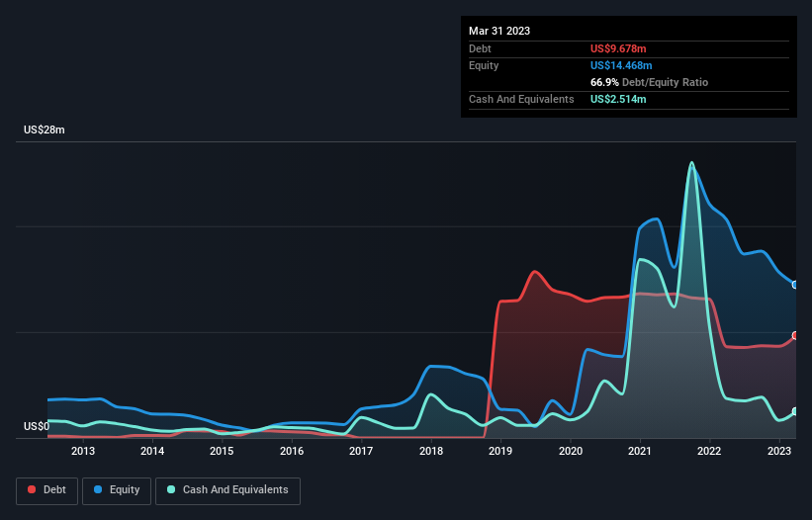The width and height of the screenshot is (812, 520).
Task: Click Cash And Equivalents label in tooltip
Action: tap(521, 99)
